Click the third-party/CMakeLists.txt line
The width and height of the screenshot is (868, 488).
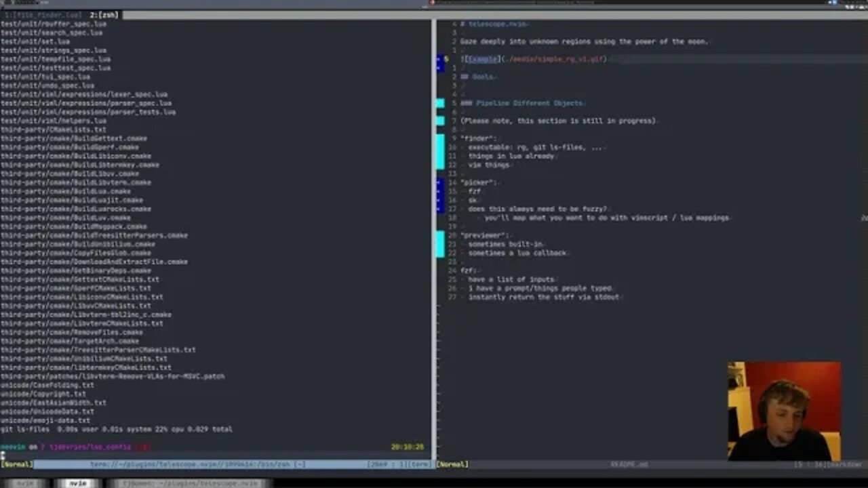click(x=54, y=129)
